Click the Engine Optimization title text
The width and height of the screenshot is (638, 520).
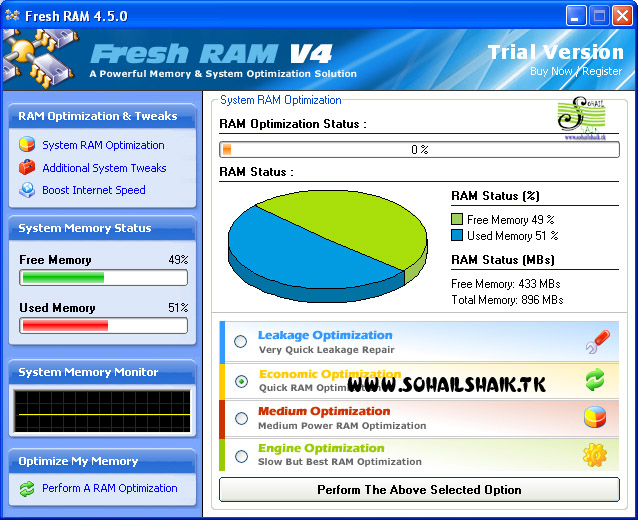pyautogui.click(x=321, y=448)
